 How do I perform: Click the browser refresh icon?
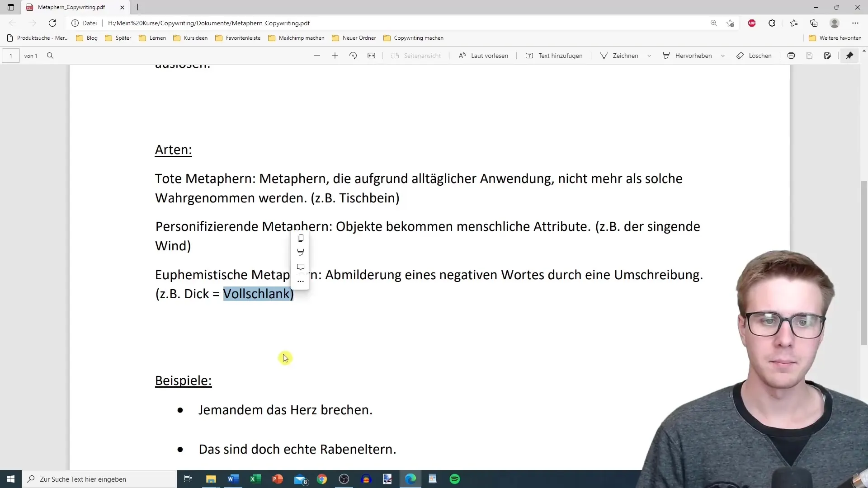point(52,23)
